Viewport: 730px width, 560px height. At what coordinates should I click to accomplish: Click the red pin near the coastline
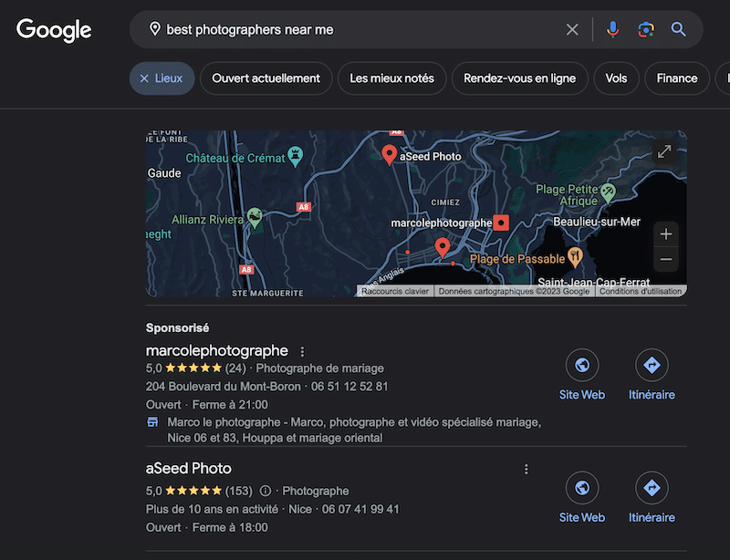443,248
